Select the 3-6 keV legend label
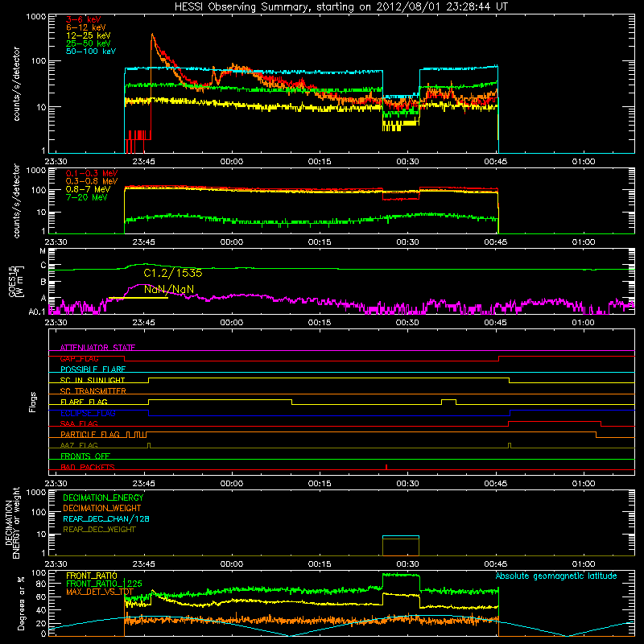644x644 pixels. [84, 19]
